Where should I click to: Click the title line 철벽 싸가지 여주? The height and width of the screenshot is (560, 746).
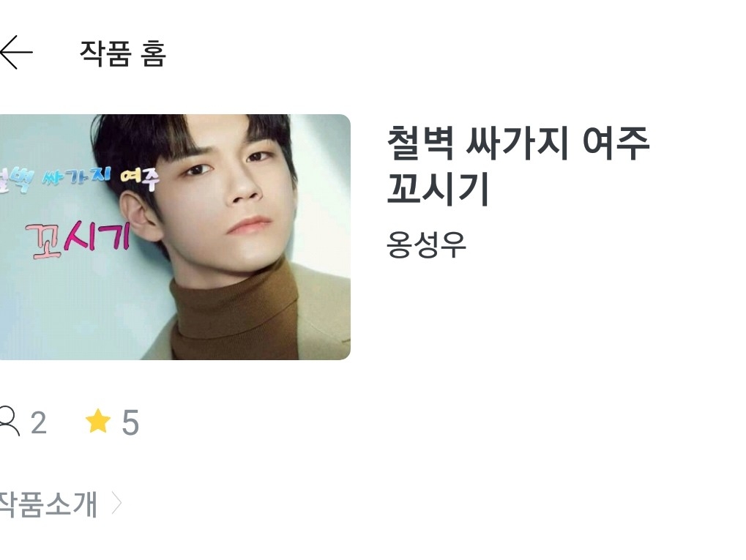(x=518, y=143)
